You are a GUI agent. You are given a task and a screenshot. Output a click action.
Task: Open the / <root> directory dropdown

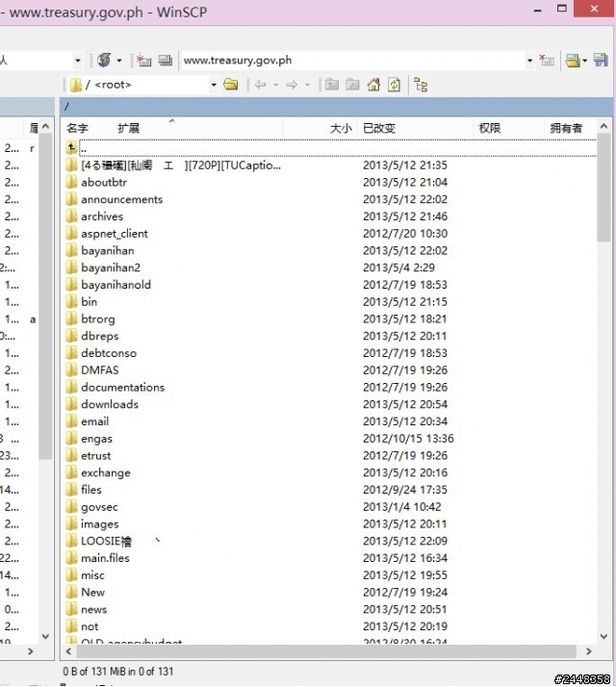[214, 85]
